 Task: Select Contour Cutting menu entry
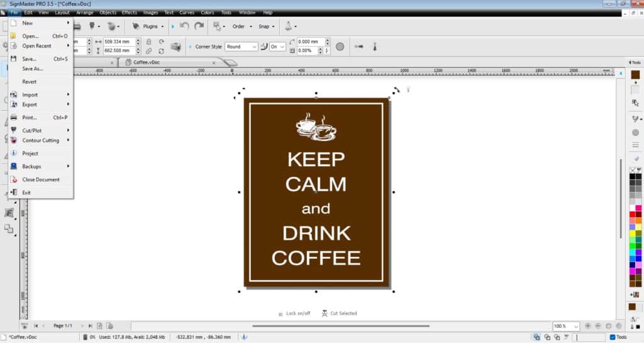40,140
